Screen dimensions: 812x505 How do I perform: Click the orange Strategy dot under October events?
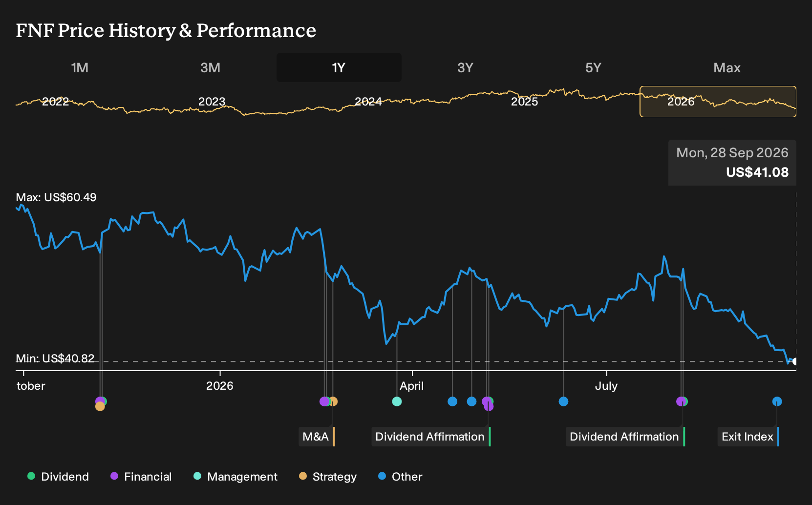[x=100, y=406]
